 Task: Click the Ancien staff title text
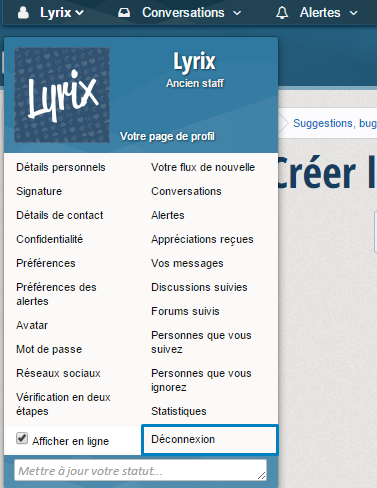pos(195,83)
